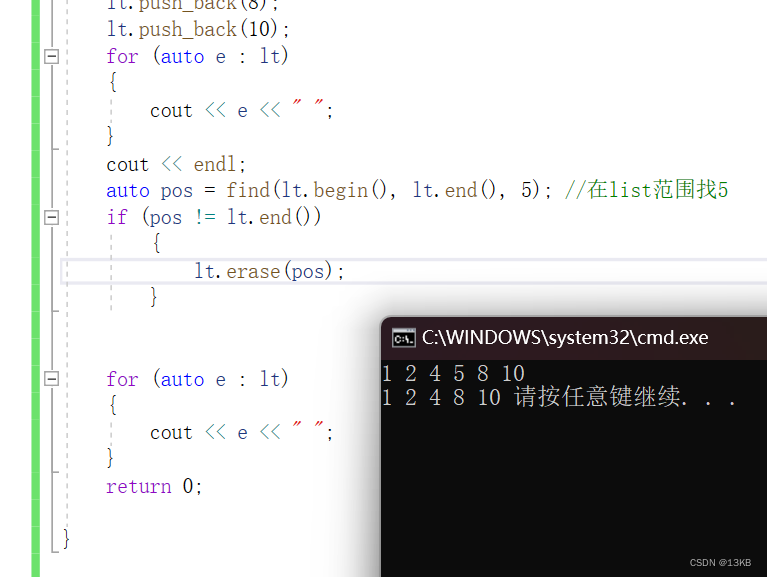Click the first cout << e << " "; line
767x577 pixels.
242,110
